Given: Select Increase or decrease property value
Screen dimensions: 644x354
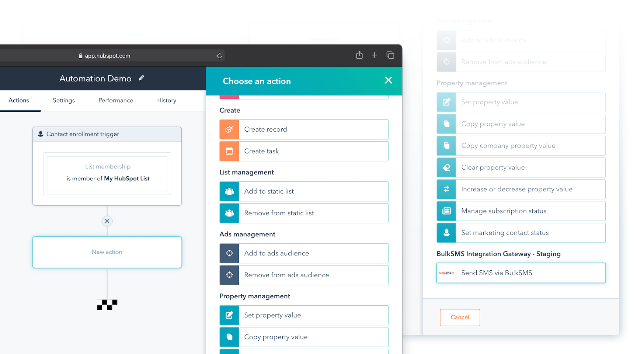Looking at the screenshot, I should point(521,189).
